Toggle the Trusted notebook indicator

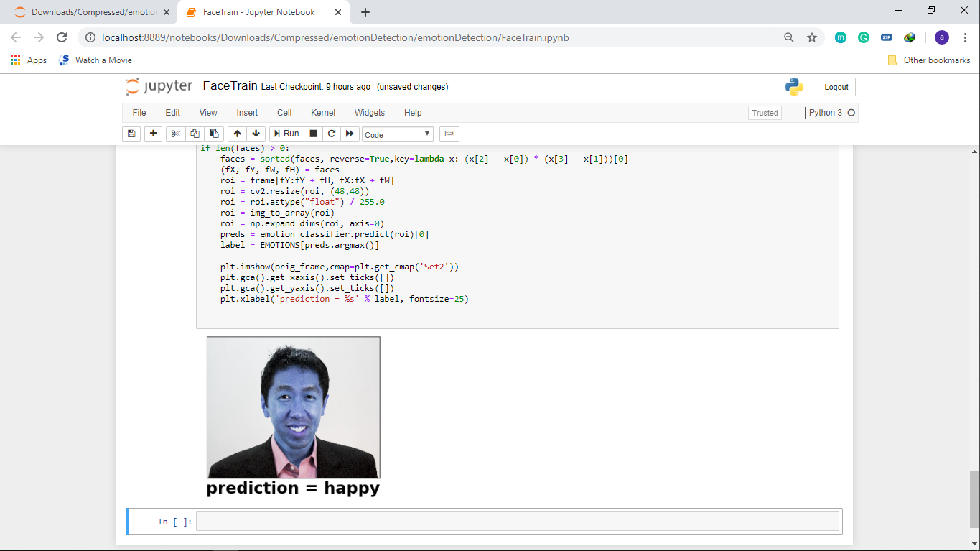[765, 113]
